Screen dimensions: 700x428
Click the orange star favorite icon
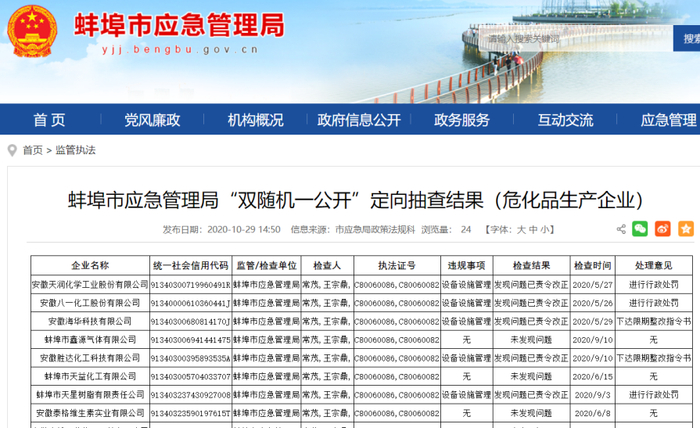[x=686, y=229]
